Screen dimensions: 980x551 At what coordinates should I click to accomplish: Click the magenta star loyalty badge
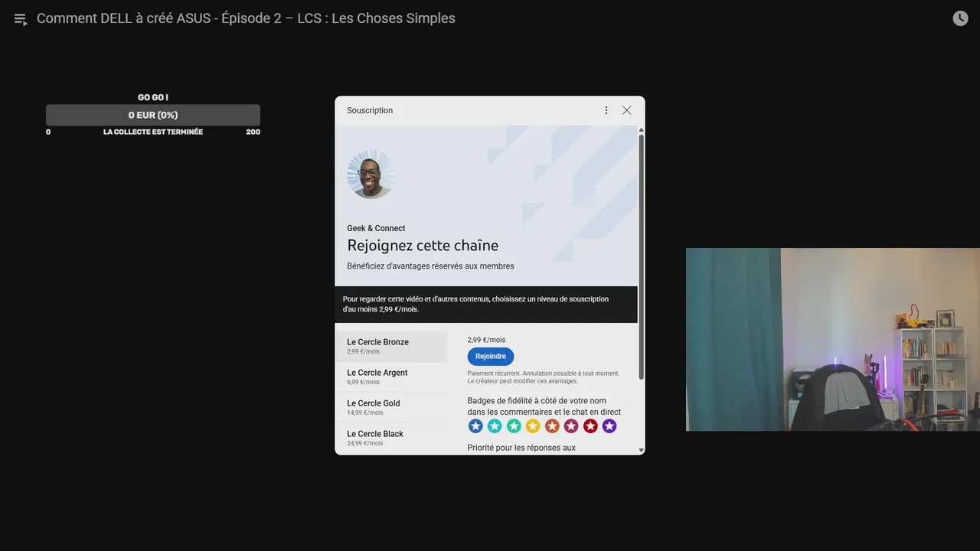click(571, 426)
